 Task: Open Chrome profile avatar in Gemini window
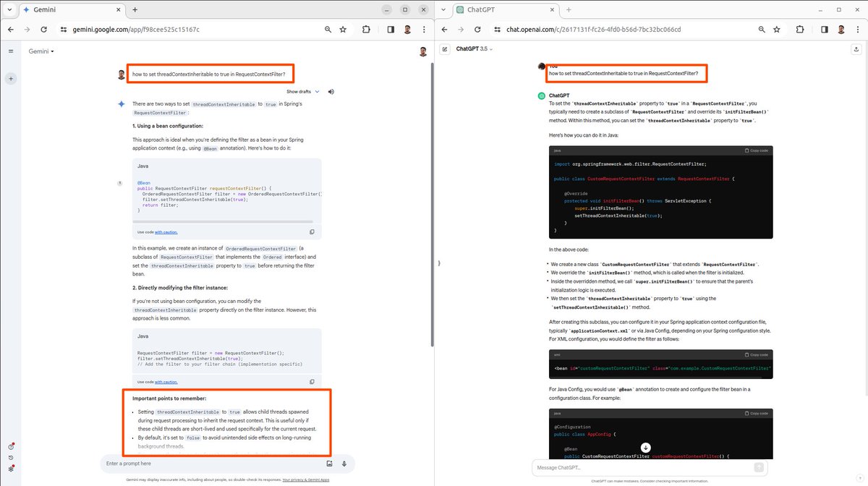click(407, 30)
